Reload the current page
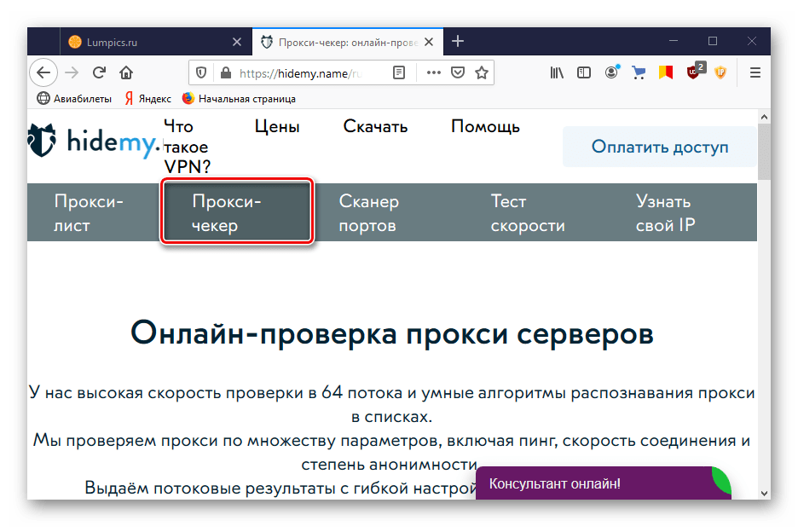This screenshot has height=532, width=798. click(x=99, y=73)
